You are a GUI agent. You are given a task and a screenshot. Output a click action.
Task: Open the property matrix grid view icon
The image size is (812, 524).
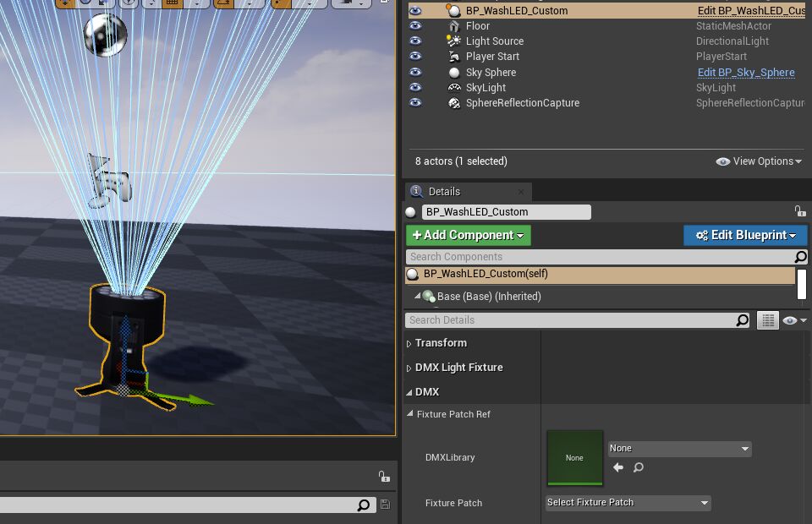[x=768, y=320]
